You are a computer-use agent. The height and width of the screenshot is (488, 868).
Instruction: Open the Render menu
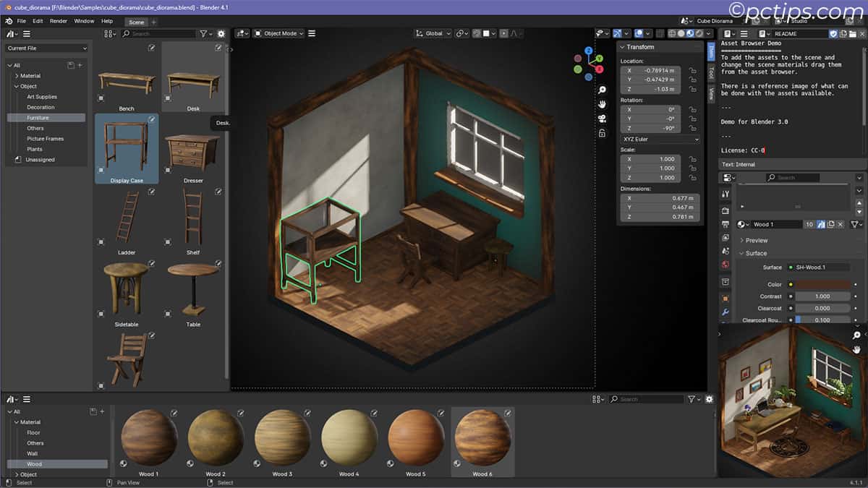(x=58, y=21)
